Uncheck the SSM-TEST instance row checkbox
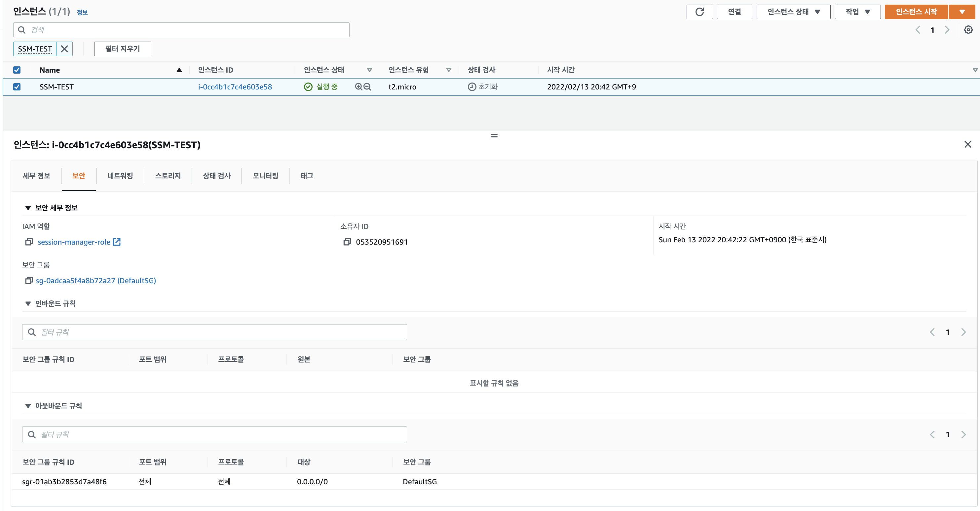The height and width of the screenshot is (511, 980). coord(17,87)
